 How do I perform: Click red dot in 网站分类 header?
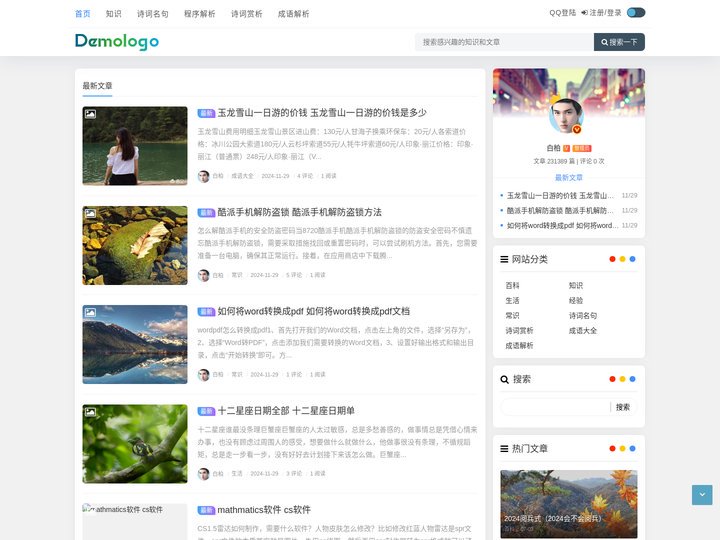tap(612, 259)
